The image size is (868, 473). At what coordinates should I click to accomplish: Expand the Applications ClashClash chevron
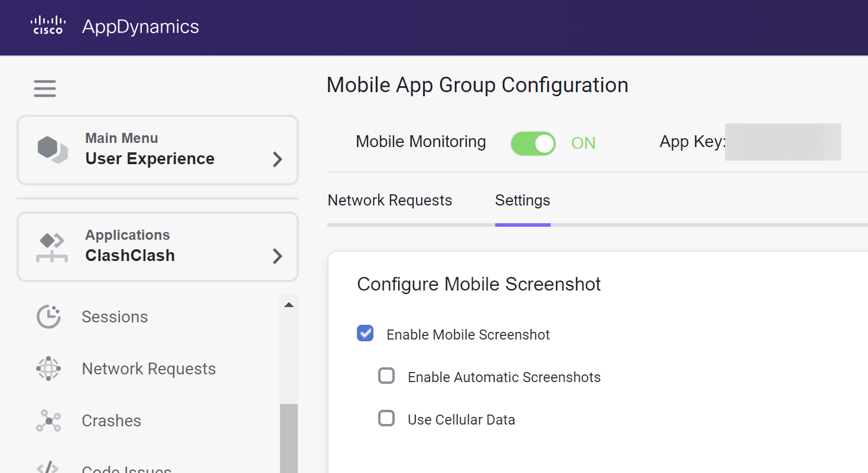[x=277, y=256]
